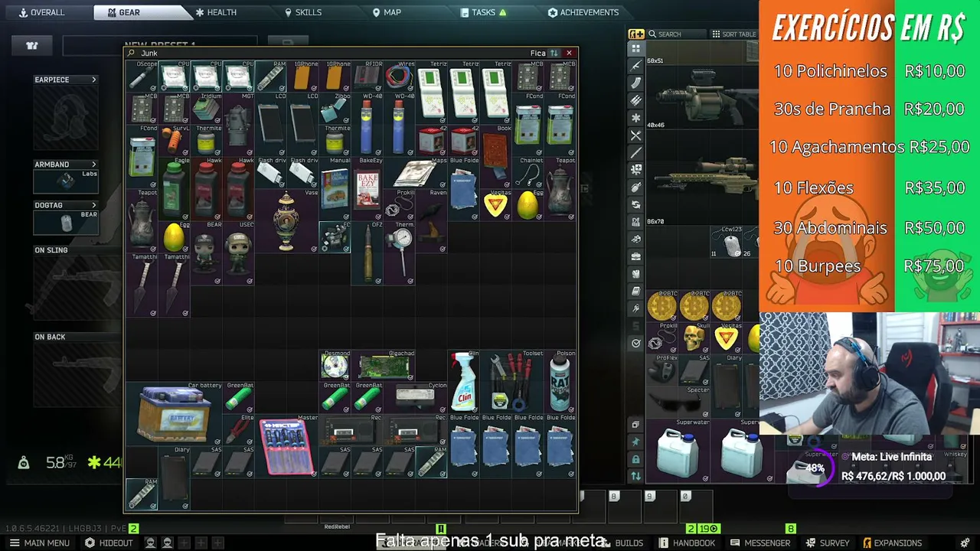The width and height of the screenshot is (980, 551).
Task: Select the RFIDR item
Action: (367, 77)
